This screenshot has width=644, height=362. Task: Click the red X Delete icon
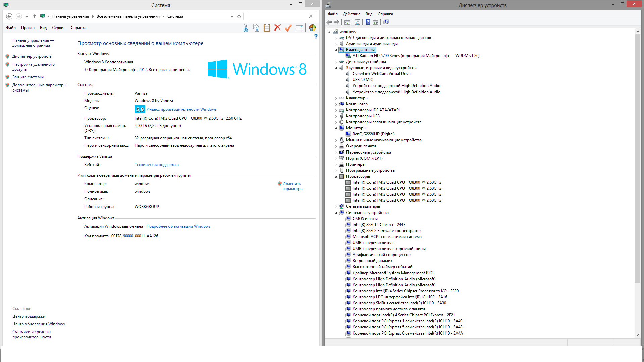277,28
